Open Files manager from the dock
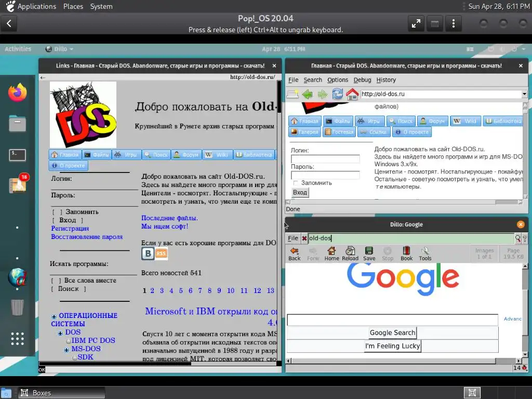 pyautogui.click(x=17, y=123)
